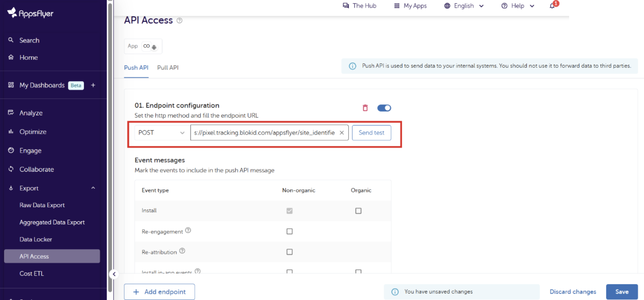This screenshot has height=300, width=644.
Task: Click help icon beside Install in-app events
Action: (197, 271)
